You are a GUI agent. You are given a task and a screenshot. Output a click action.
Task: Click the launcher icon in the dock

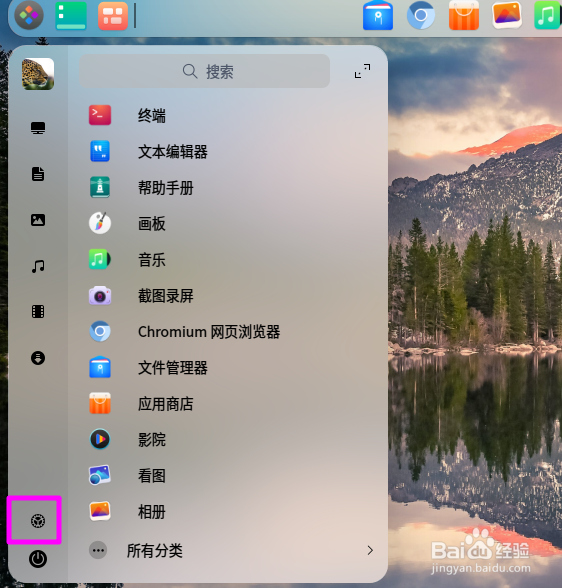pos(29,15)
